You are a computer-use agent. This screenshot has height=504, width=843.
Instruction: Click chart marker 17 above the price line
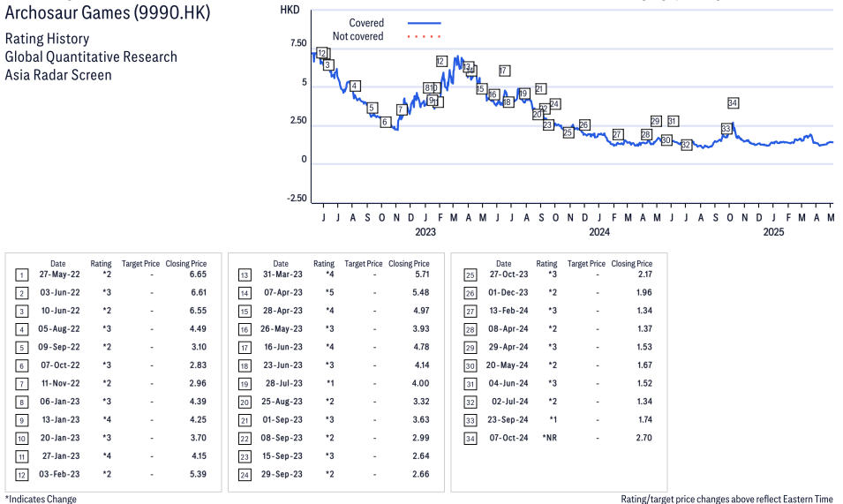click(x=504, y=71)
